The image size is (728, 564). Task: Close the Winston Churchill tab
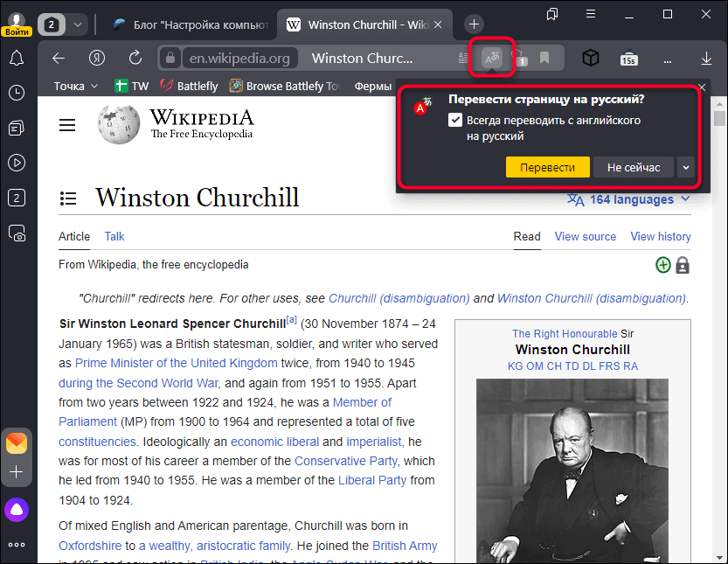(x=438, y=24)
